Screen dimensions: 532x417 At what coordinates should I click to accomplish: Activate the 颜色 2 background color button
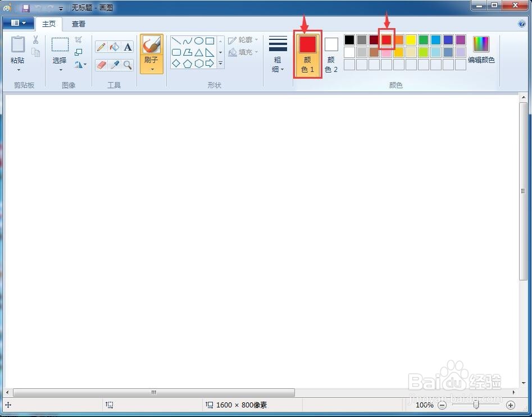(x=331, y=55)
